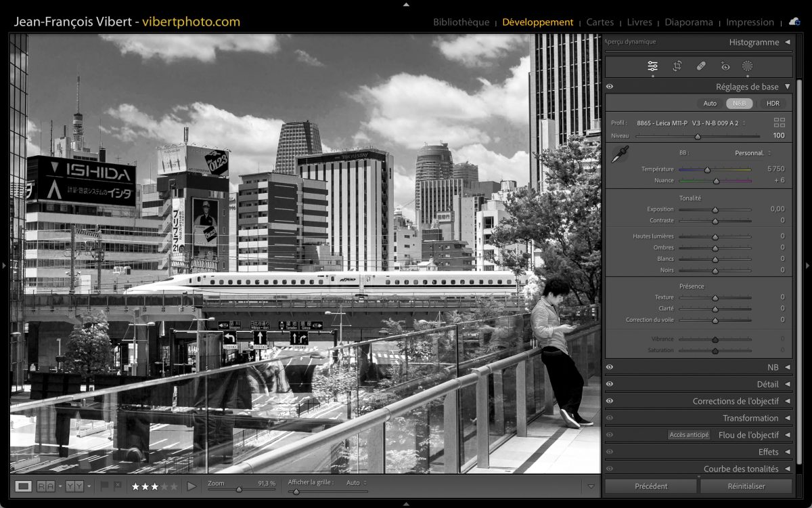
Task: Click the Réinitialiser button
Action: (x=746, y=486)
